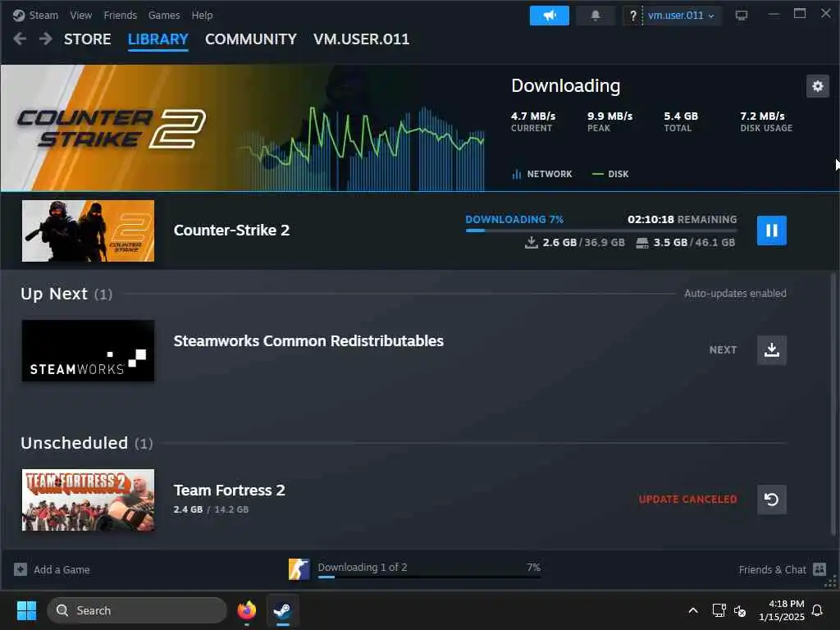Open the View menu
The width and height of the screenshot is (840, 630).
coord(81,15)
